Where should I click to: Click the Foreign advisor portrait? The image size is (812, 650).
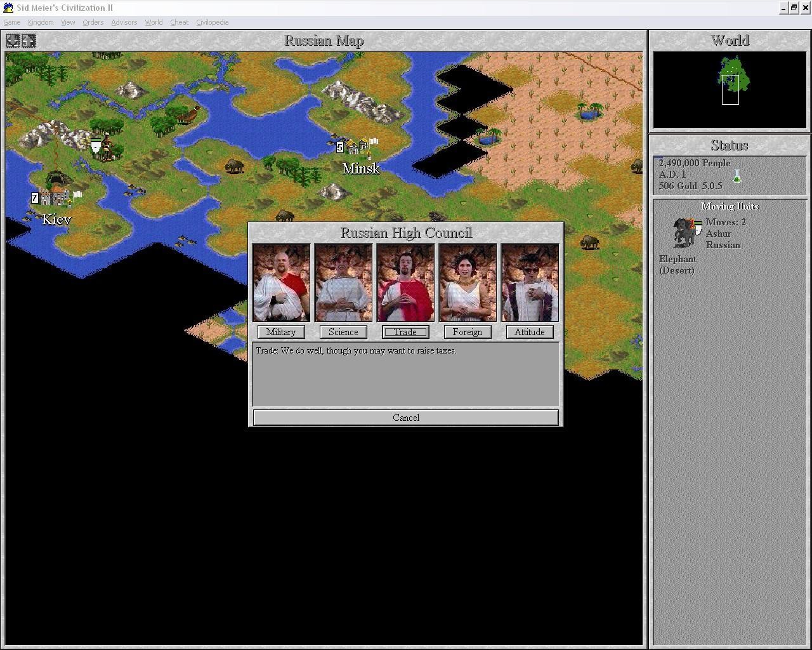tap(468, 282)
